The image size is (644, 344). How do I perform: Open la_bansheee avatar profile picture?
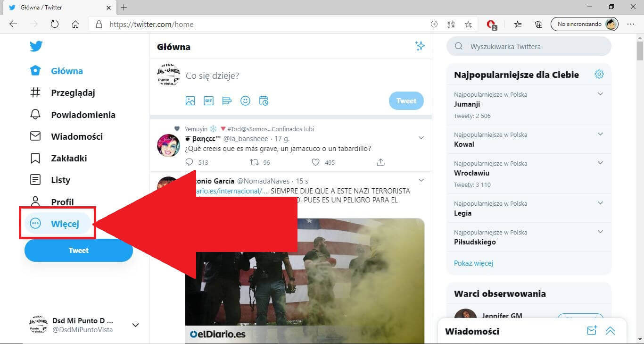168,145
